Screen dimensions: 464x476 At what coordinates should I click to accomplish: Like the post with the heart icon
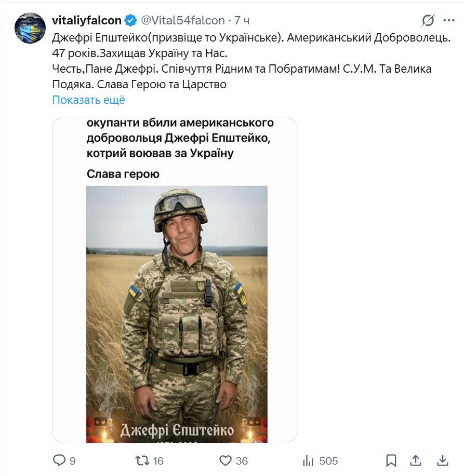coord(226,460)
